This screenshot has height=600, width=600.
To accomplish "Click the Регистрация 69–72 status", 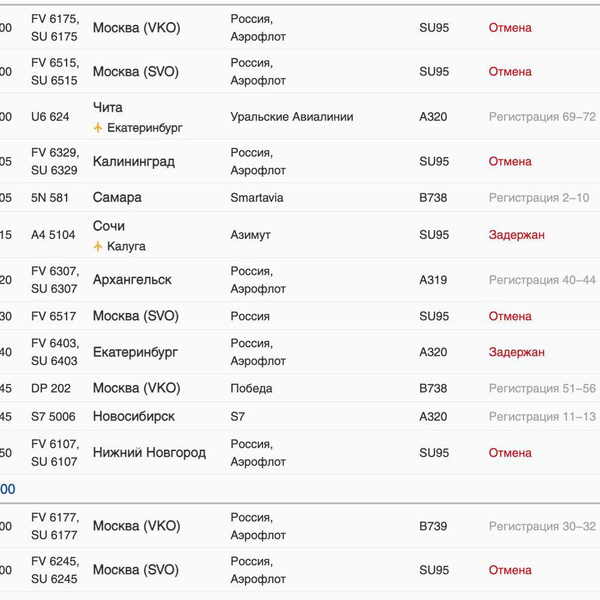I will click(542, 117).
